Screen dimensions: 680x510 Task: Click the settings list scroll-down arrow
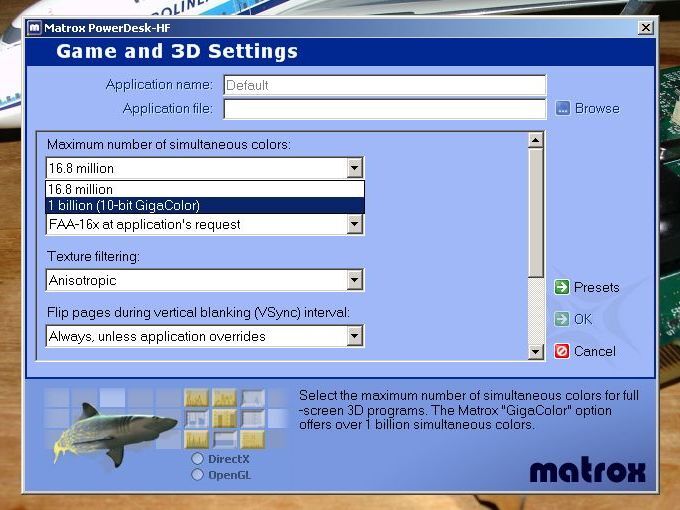(536, 352)
